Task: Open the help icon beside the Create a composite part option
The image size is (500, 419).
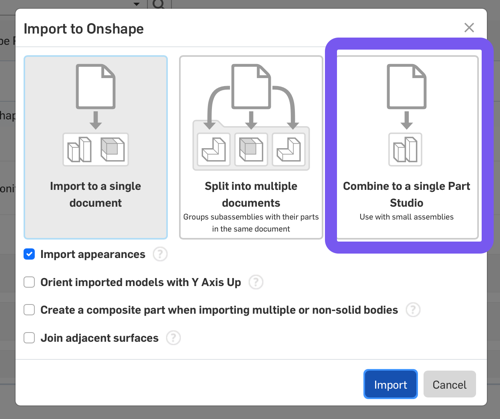Action: point(413,310)
